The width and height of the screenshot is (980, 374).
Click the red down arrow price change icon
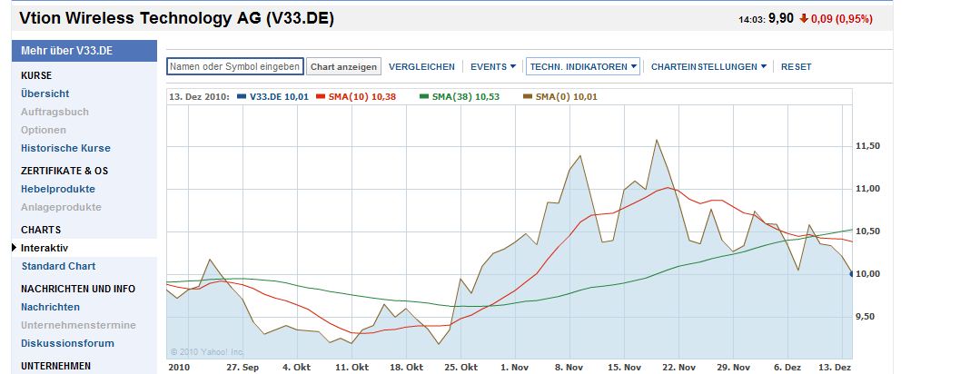[803, 19]
